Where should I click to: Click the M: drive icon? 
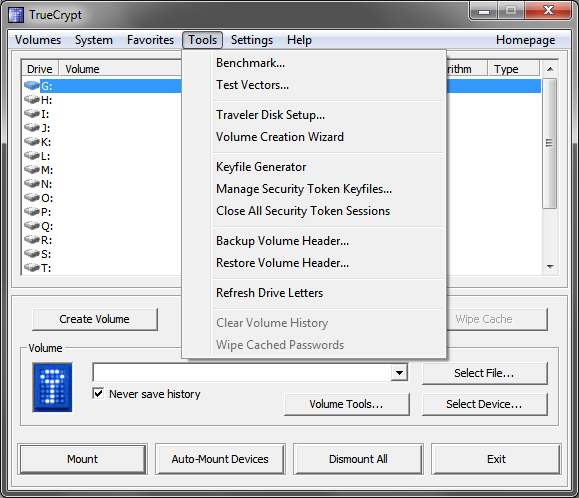[x=32, y=170]
